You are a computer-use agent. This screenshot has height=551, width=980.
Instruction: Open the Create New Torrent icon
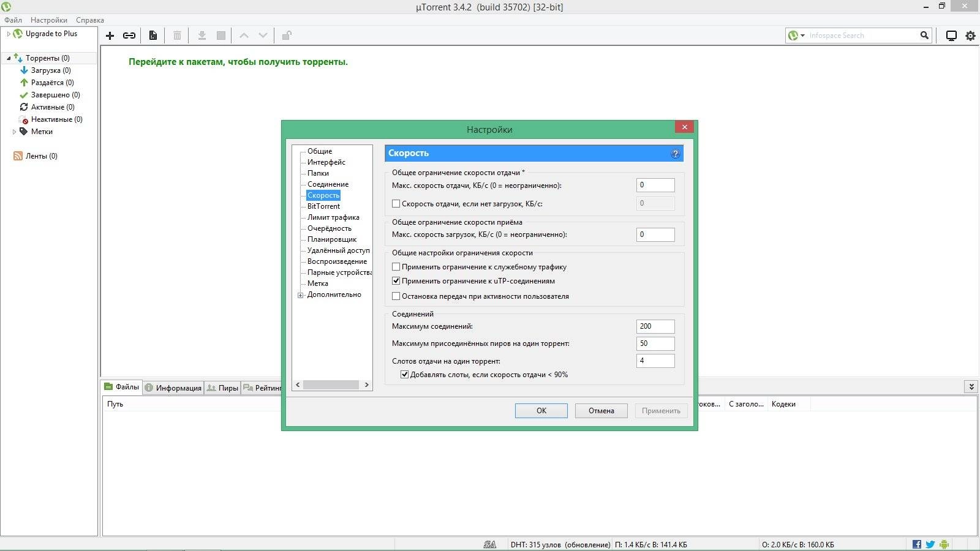pyautogui.click(x=153, y=35)
